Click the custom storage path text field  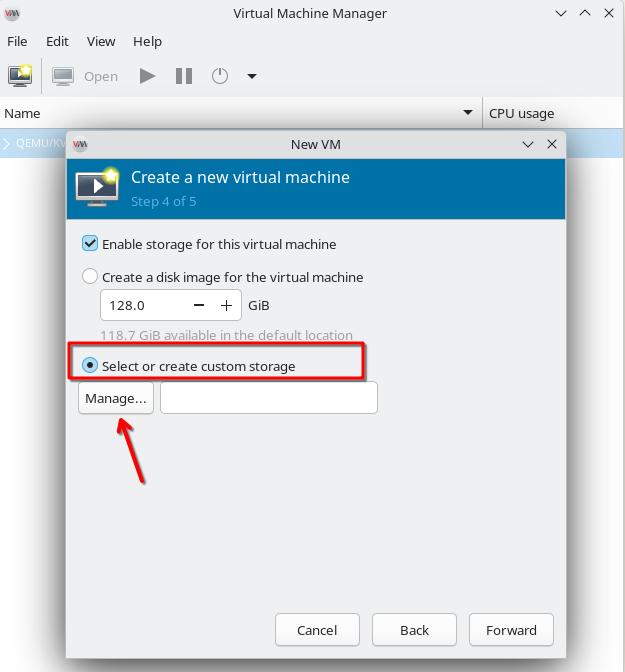coord(269,398)
